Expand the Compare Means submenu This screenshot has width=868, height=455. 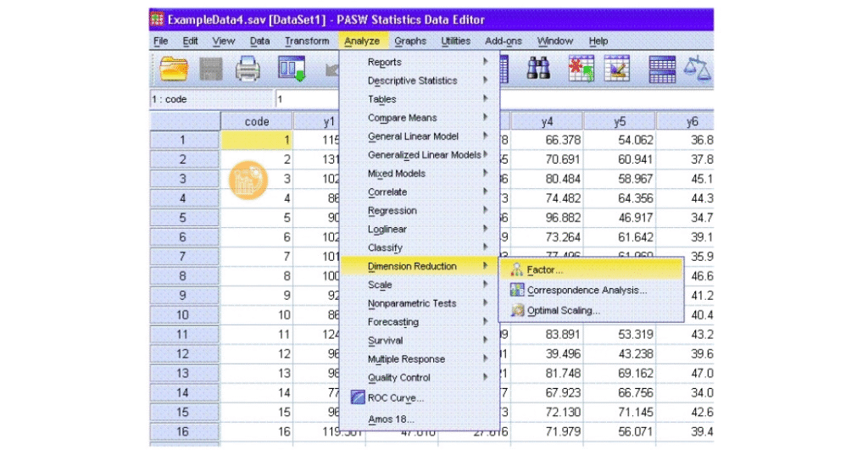(x=402, y=118)
